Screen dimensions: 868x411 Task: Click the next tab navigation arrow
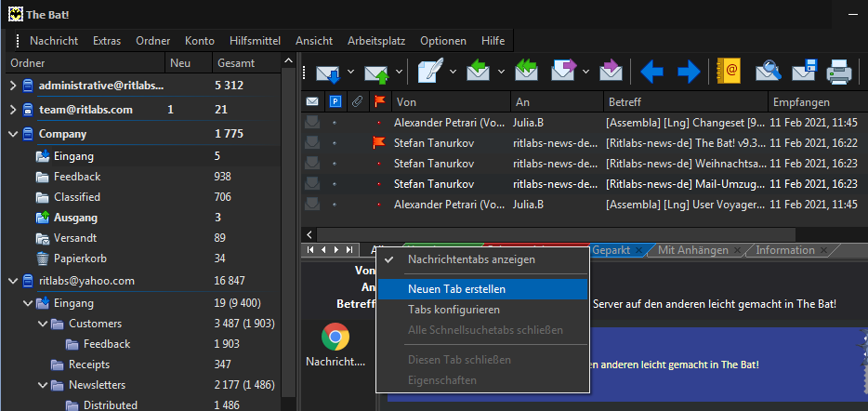click(336, 250)
